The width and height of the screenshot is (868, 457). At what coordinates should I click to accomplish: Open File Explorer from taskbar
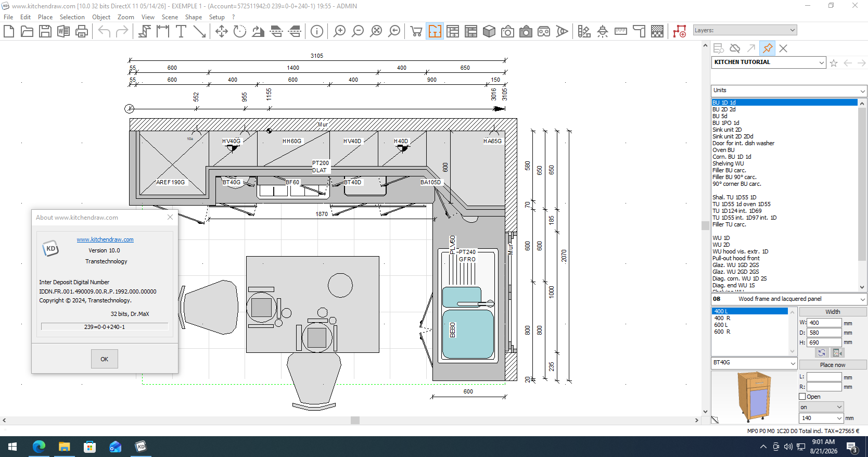click(64, 447)
